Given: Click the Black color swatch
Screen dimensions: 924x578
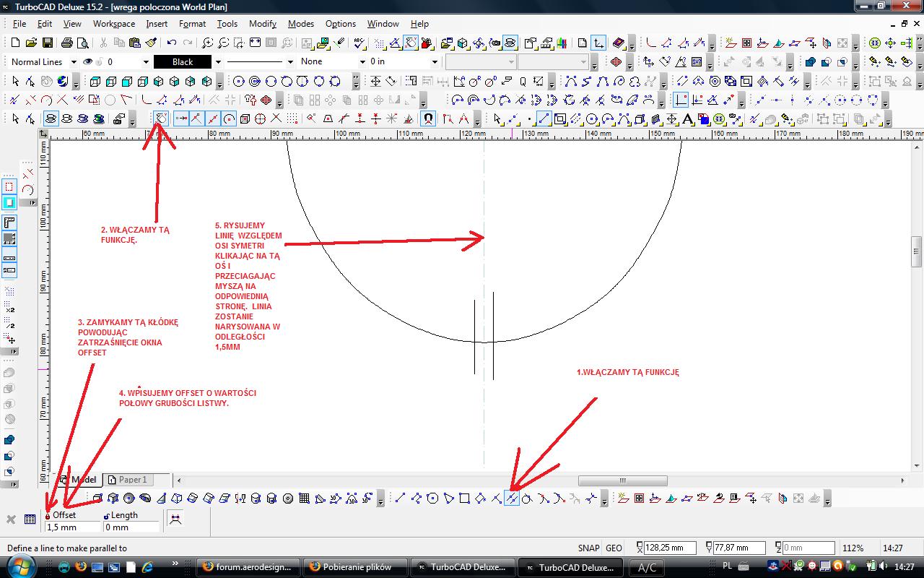Looking at the screenshot, I should pos(183,62).
